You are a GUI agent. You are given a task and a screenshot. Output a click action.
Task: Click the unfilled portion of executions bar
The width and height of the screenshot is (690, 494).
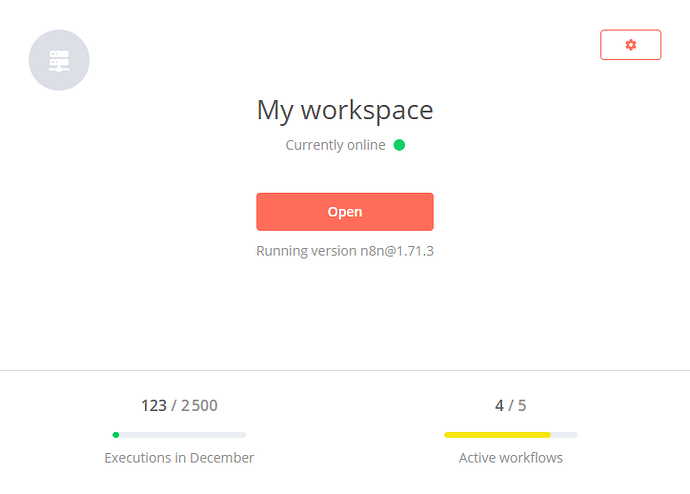pyautogui.click(x=183, y=435)
